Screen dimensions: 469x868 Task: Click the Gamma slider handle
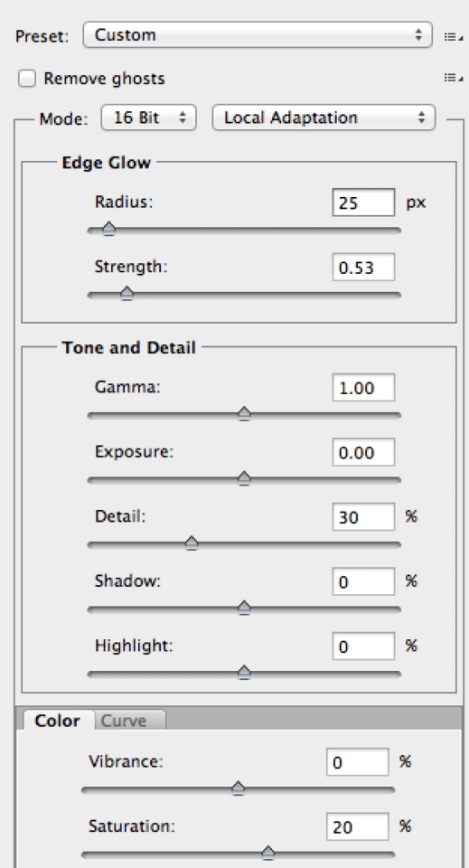point(244,413)
